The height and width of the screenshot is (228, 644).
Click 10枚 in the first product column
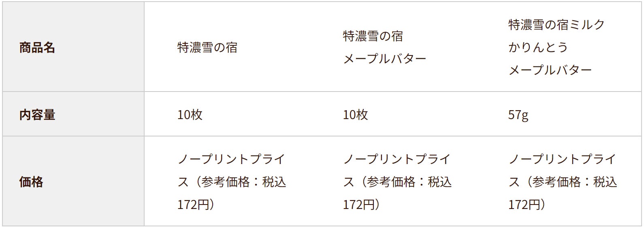coord(190,115)
